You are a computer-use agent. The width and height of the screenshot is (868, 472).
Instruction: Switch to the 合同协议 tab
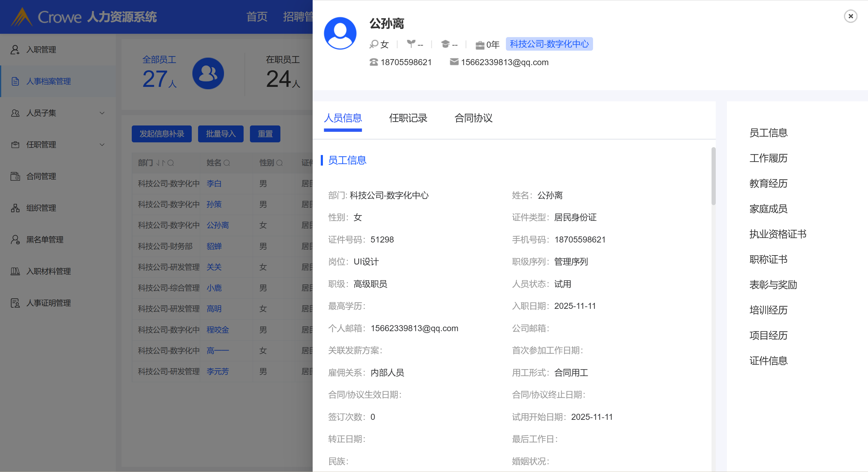473,118
